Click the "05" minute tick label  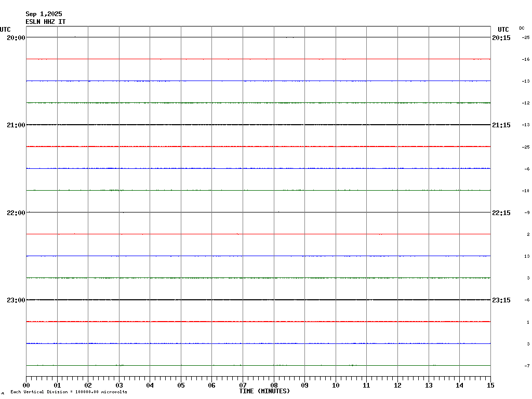pyautogui.click(x=181, y=385)
